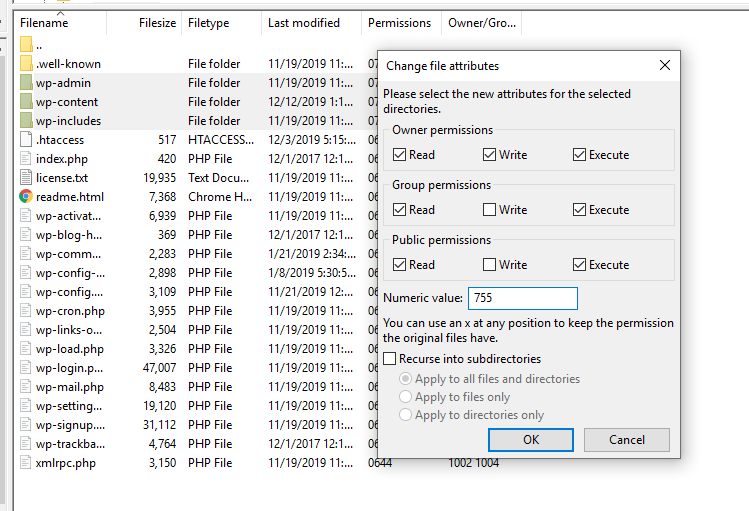The height and width of the screenshot is (511, 749).
Task: Click the Numeric value input field
Action: tap(522, 298)
